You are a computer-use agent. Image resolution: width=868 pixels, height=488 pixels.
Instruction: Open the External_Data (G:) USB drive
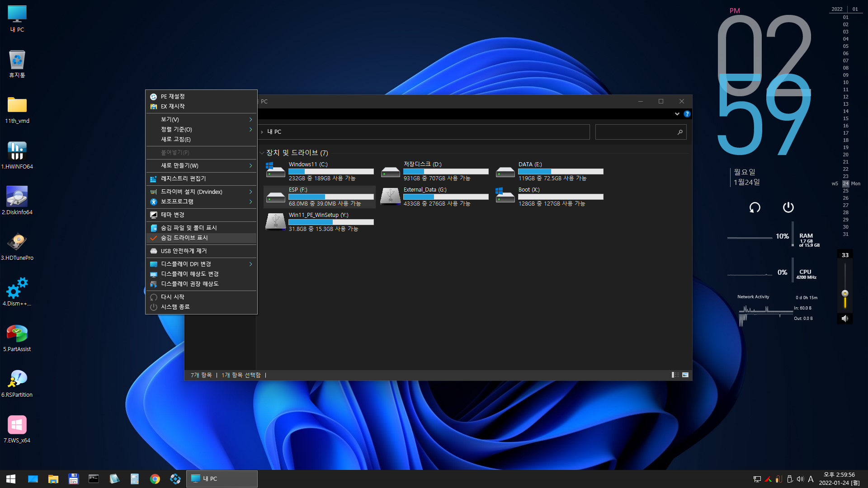click(434, 197)
